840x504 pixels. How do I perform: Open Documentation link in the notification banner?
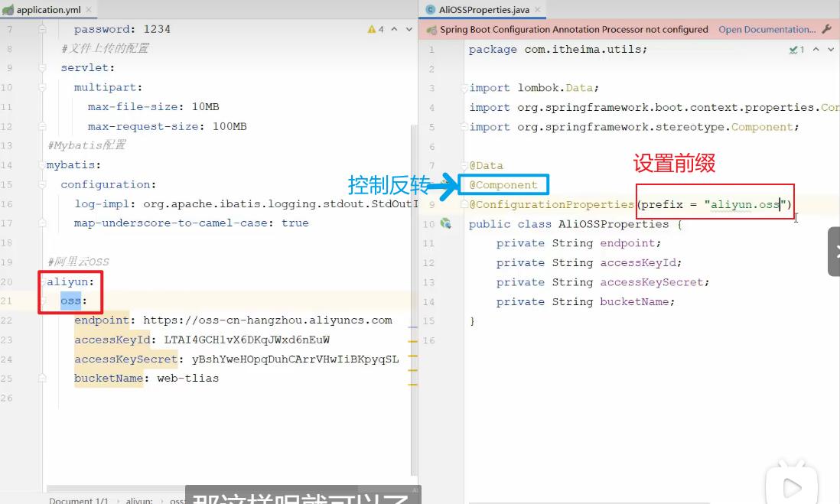(767, 30)
